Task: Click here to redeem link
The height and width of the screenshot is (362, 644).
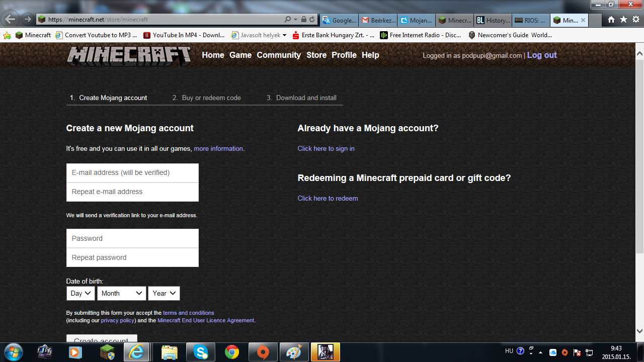Action: (328, 199)
